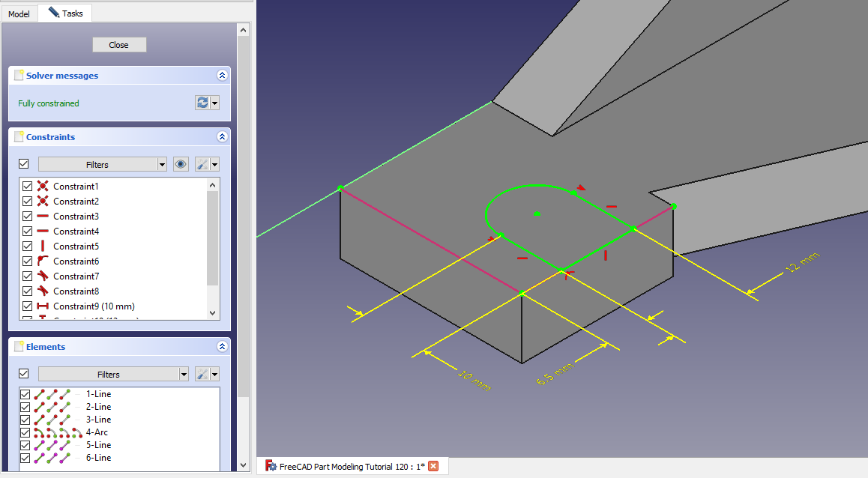Open the Constraints list settings tool icon
Viewport: 868px width, 478px height.
click(202, 164)
